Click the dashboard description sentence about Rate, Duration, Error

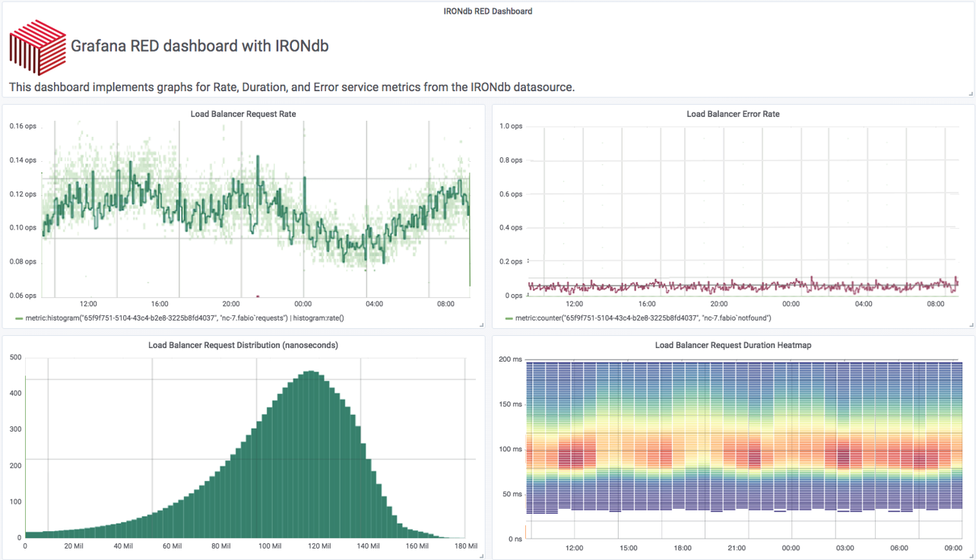pyautogui.click(x=292, y=87)
